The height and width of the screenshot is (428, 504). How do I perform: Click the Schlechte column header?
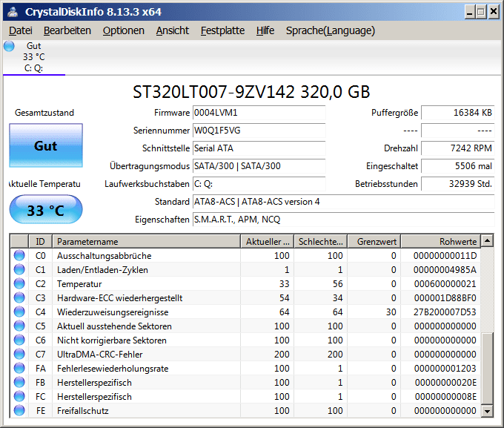click(320, 241)
